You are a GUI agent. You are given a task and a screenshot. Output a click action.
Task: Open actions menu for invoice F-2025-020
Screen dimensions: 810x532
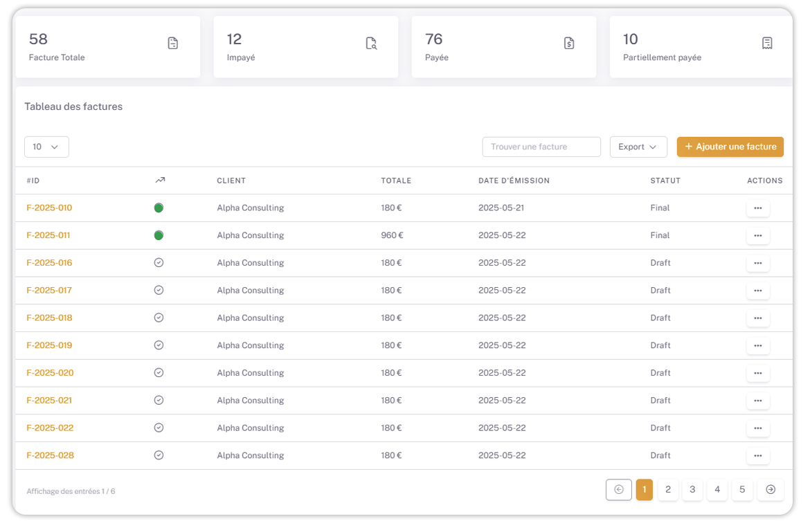tap(758, 374)
